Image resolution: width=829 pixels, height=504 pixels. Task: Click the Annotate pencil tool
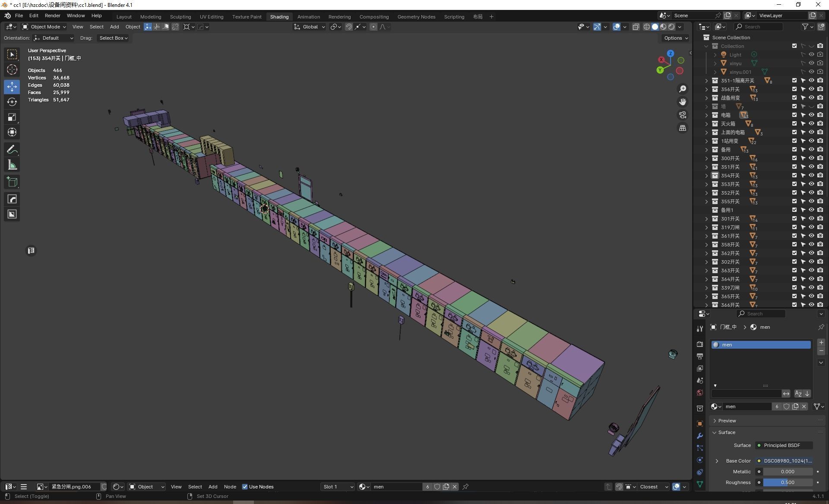tap(12, 150)
